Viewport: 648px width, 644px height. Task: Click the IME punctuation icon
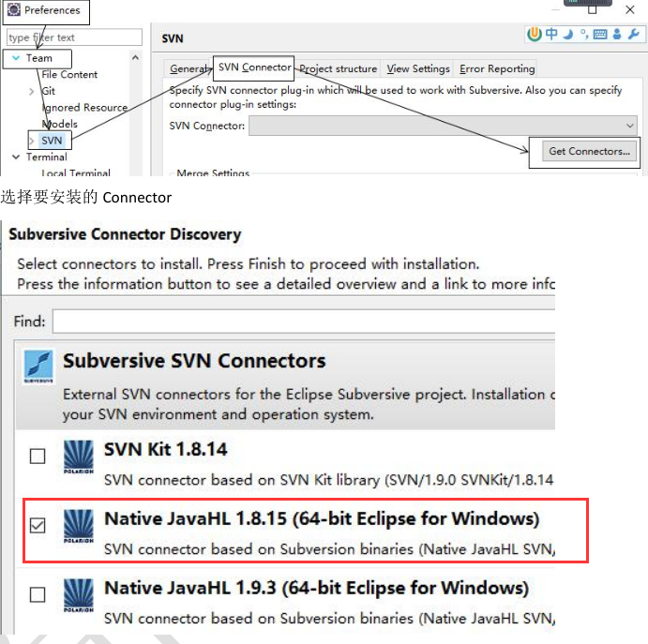[584, 34]
